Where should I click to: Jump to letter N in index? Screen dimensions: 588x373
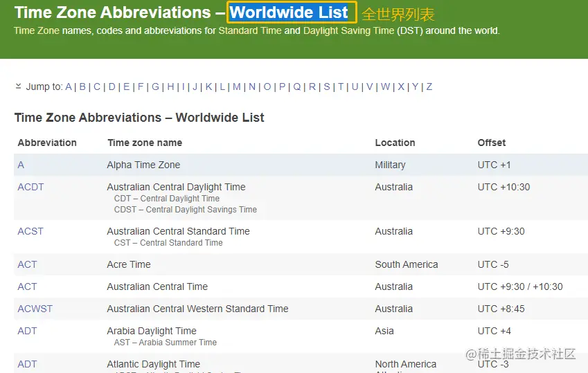252,87
